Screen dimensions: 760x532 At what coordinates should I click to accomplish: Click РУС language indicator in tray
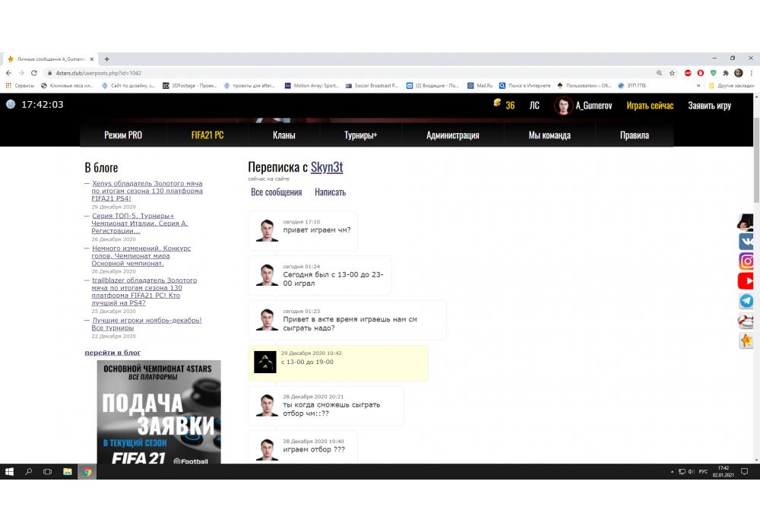point(703,471)
